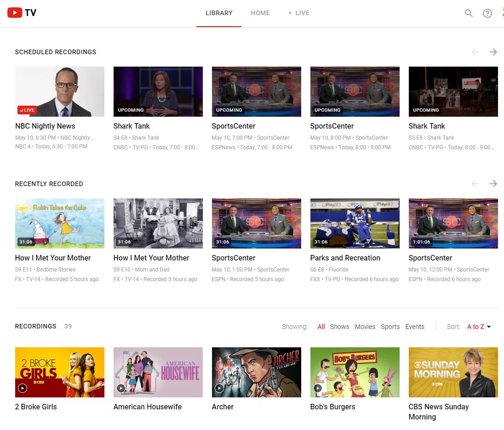504x430 pixels.
Task: Click SportsCenter title for May 10, 1:00 PM
Action: pyautogui.click(x=234, y=258)
